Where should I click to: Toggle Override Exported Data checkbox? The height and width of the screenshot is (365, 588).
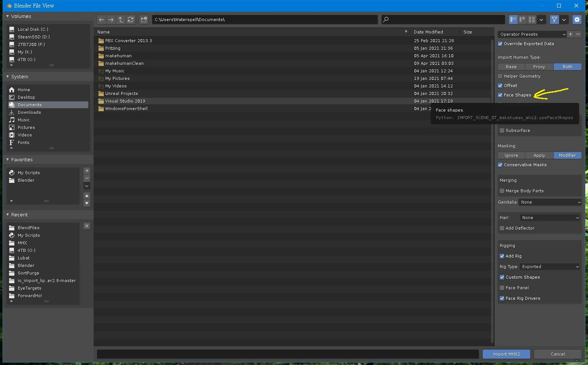(x=500, y=44)
